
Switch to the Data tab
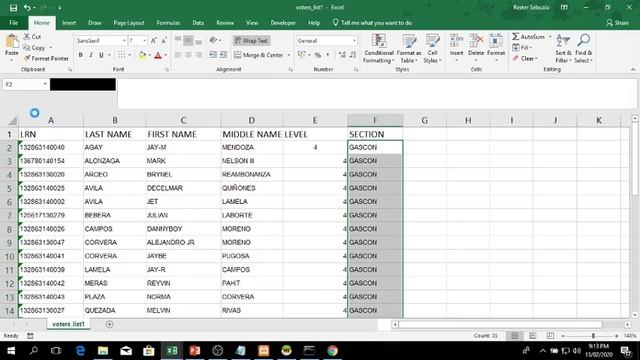[x=198, y=23]
